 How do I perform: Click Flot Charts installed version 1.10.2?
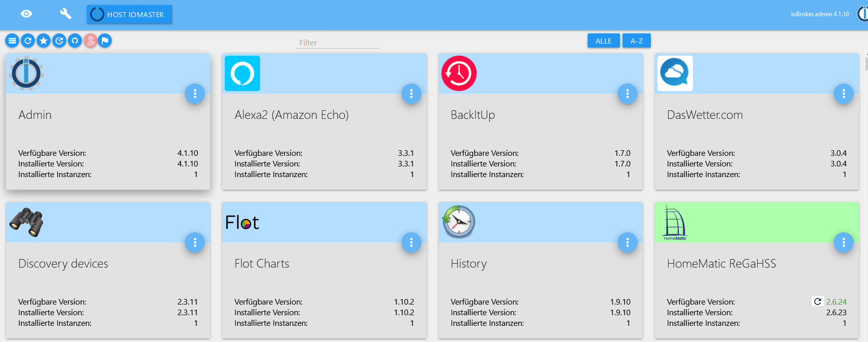tap(404, 313)
